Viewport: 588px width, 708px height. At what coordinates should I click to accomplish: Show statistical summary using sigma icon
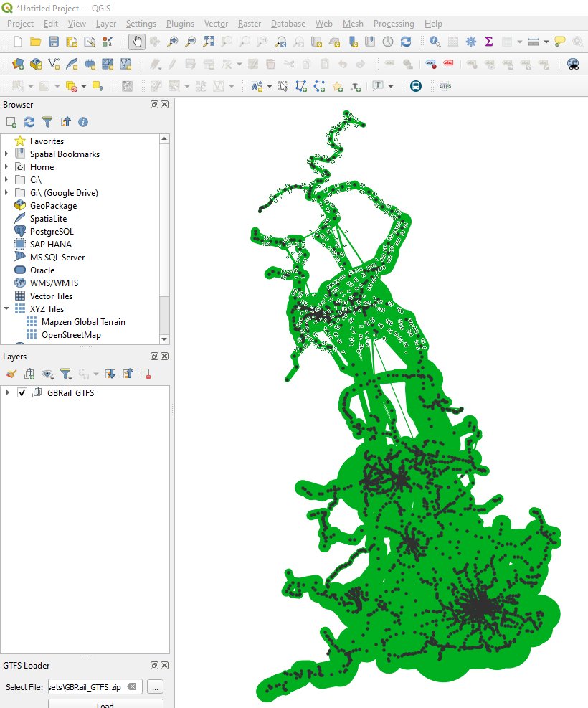(x=488, y=43)
